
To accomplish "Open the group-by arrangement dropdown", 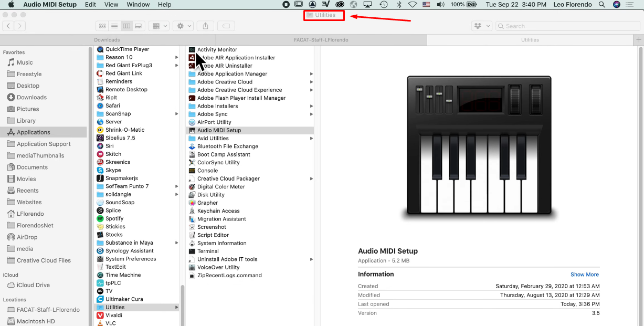I will pyautogui.click(x=159, y=26).
